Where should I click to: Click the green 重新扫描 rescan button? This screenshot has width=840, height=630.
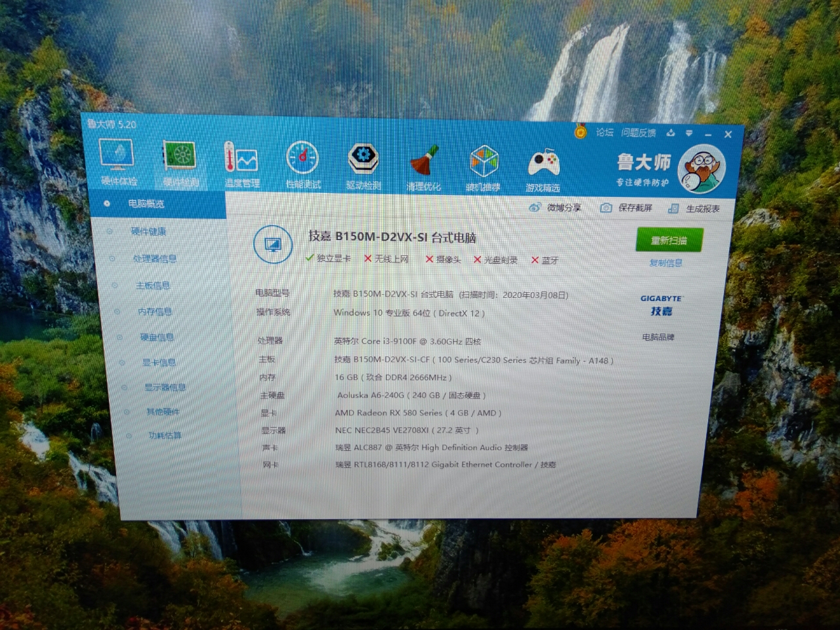(x=669, y=240)
